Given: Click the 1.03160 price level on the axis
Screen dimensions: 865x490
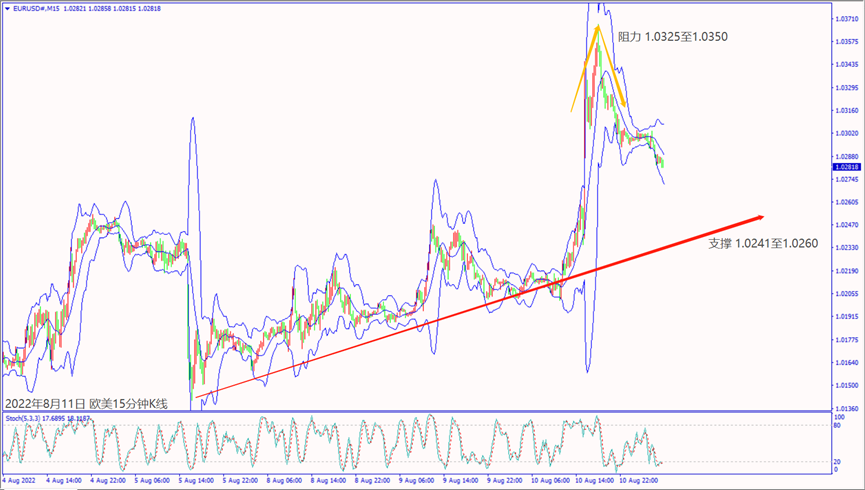Looking at the screenshot, I should (847, 110).
